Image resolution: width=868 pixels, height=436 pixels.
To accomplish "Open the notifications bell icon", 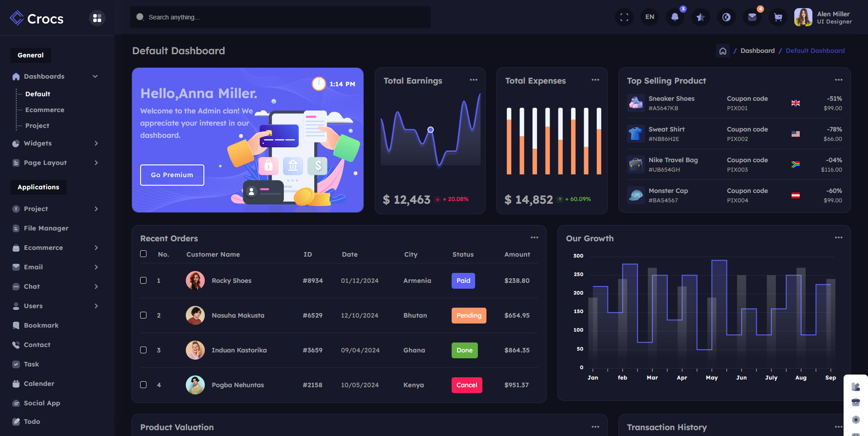I will 675,17.
